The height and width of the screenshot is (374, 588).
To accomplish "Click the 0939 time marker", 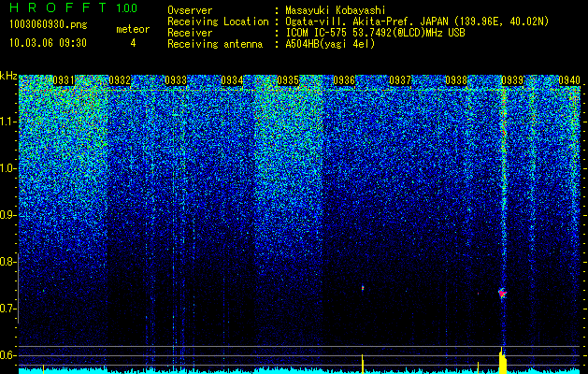I will tap(512, 80).
